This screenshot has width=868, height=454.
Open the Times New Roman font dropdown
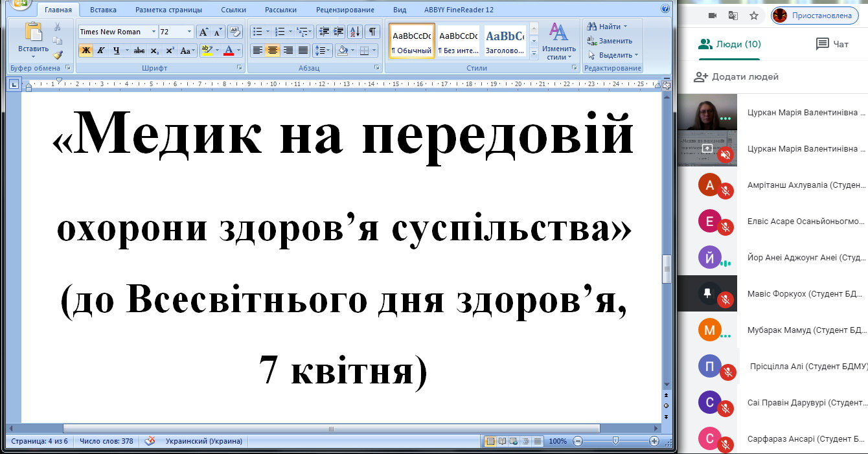coord(154,32)
